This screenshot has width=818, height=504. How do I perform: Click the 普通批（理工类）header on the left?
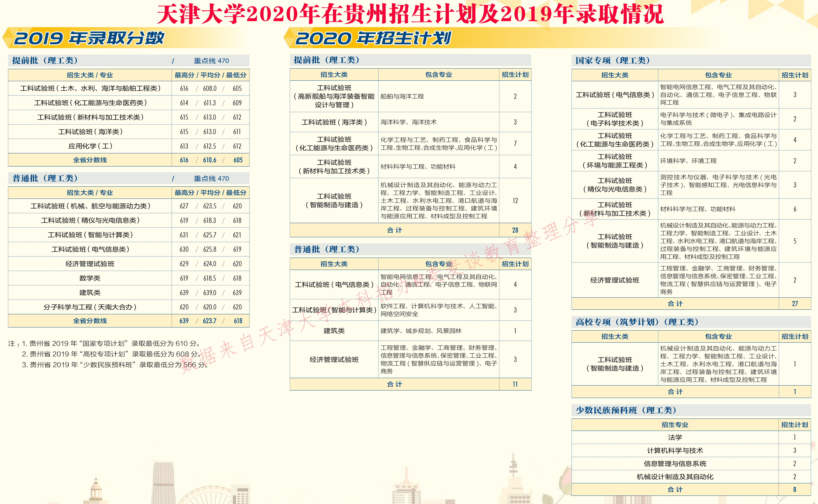[x=45, y=178]
